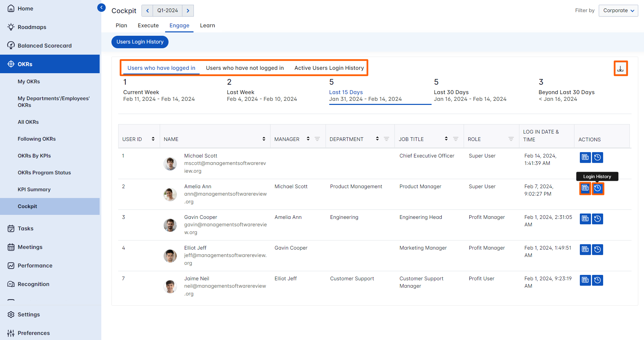
Task: Download the users login report
Action: click(620, 68)
